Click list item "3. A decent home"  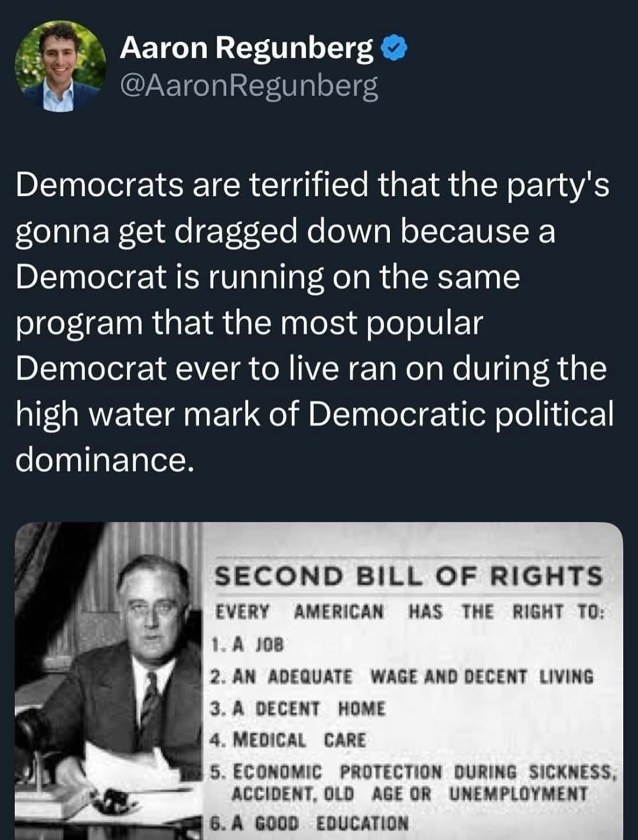pos(298,708)
